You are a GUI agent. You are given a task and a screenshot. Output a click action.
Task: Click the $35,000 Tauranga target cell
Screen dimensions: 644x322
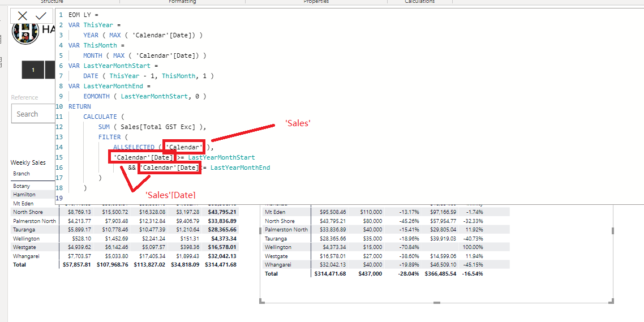(x=372, y=238)
